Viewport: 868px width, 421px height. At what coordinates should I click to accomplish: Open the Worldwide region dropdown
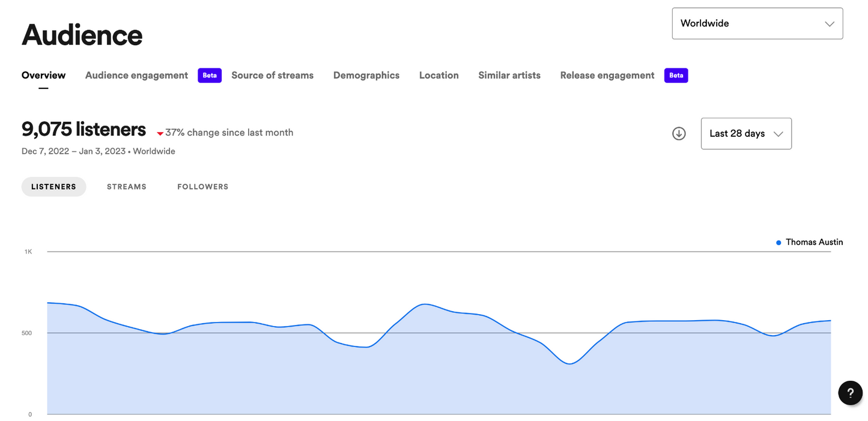(x=757, y=23)
